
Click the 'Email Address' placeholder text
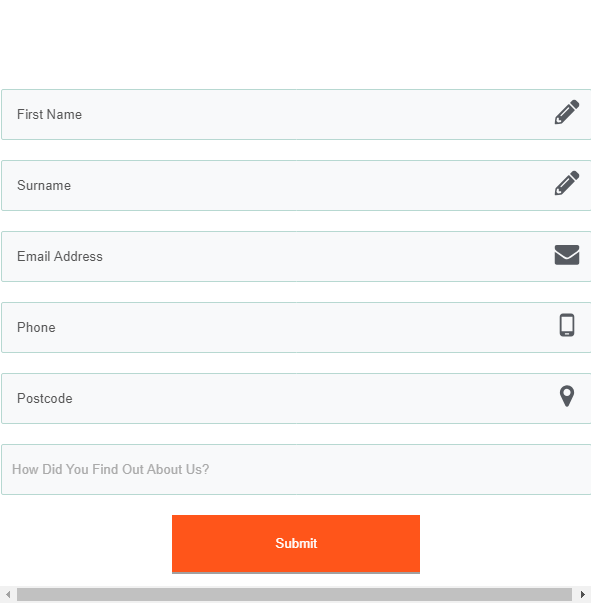(60, 257)
